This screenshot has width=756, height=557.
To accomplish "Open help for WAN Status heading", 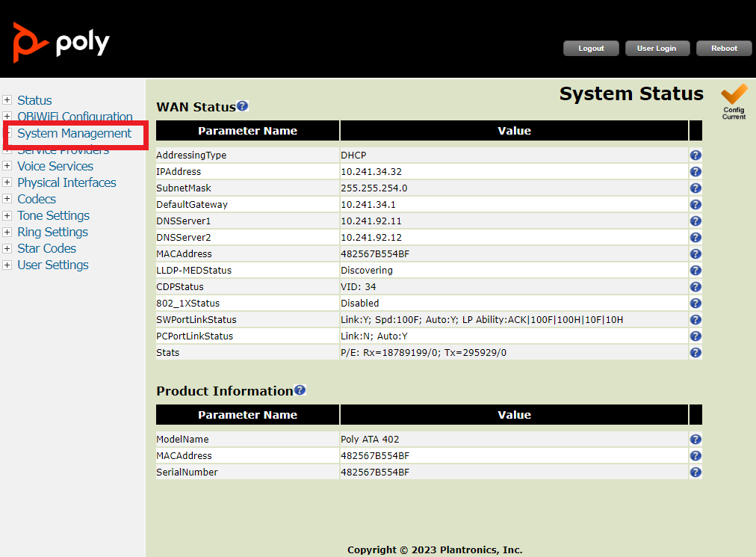I will tap(243, 105).
